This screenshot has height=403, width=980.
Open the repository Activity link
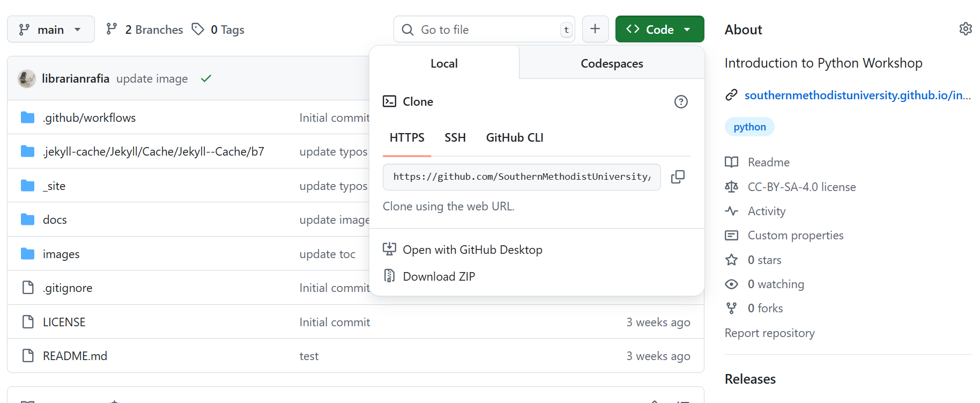tap(767, 211)
